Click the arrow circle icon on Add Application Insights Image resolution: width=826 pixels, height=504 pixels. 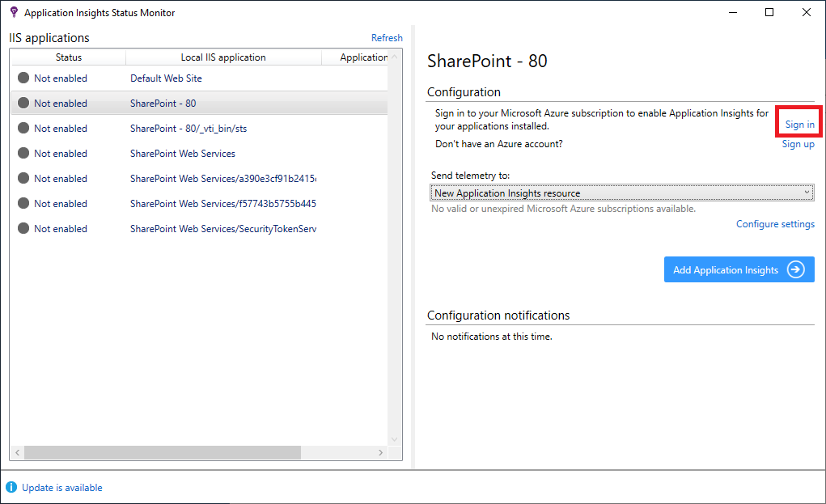[796, 269]
